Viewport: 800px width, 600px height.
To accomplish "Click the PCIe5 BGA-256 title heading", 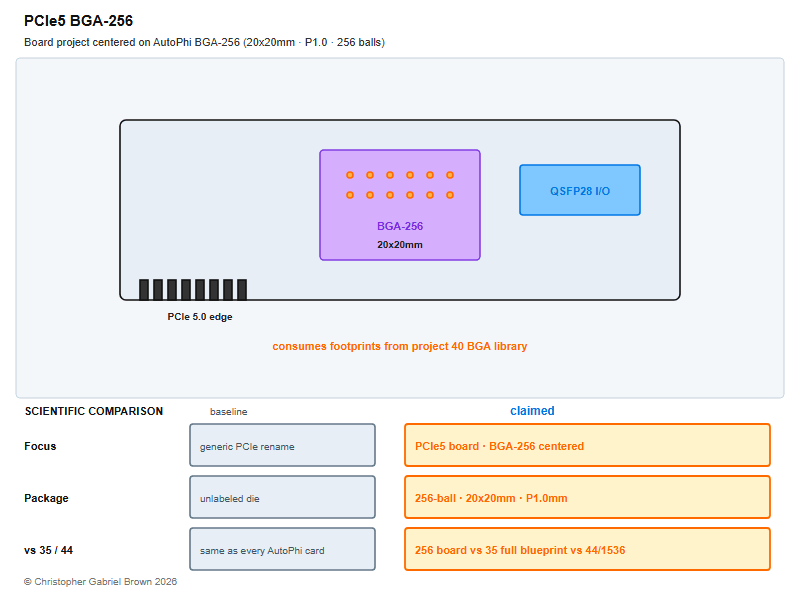I will coord(78,21).
